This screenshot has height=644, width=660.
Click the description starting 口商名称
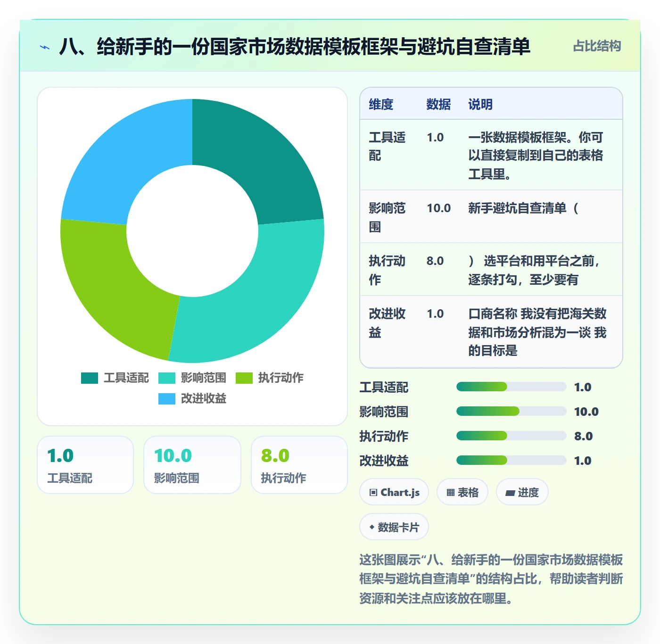pos(537,332)
